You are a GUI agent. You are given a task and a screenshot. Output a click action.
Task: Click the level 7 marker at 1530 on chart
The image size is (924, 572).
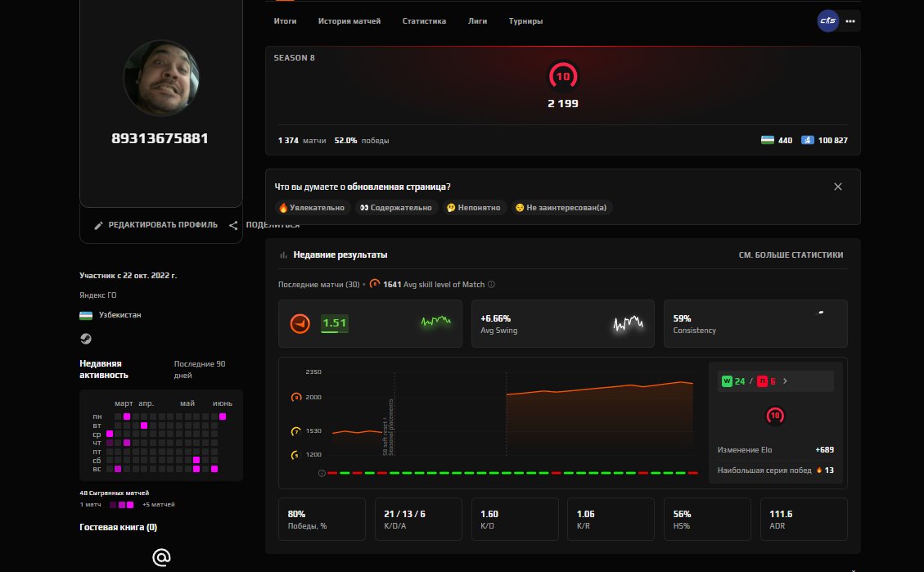(295, 431)
